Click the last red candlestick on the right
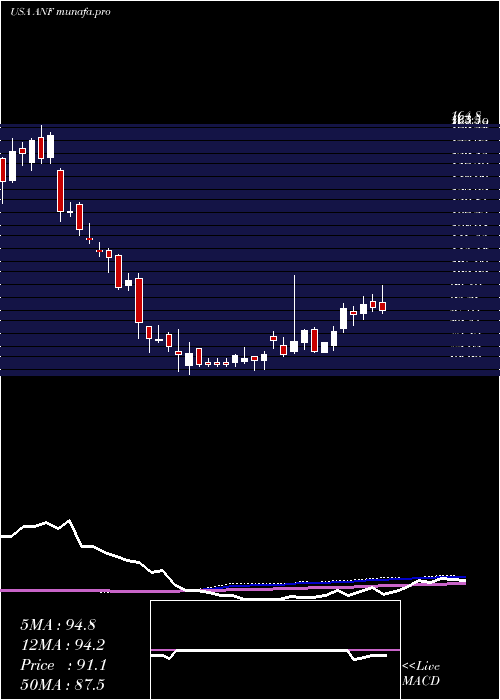500x700 pixels. (x=383, y=299)
